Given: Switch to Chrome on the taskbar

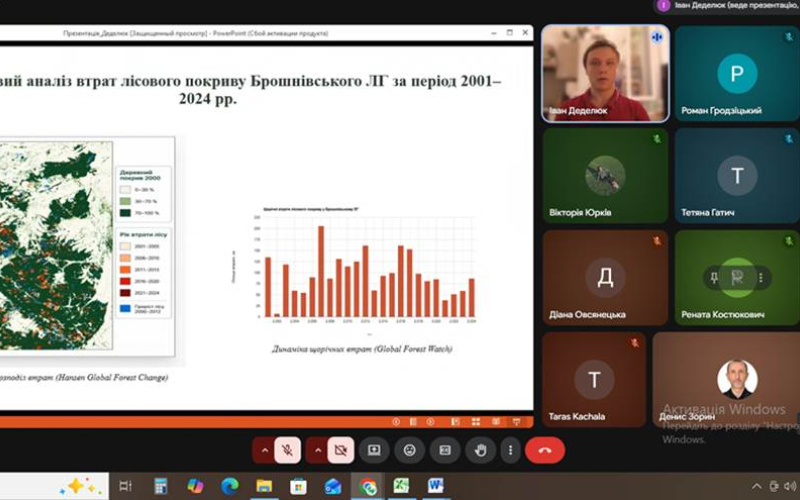Looking at the screenshot, I should tap(367, 486).
